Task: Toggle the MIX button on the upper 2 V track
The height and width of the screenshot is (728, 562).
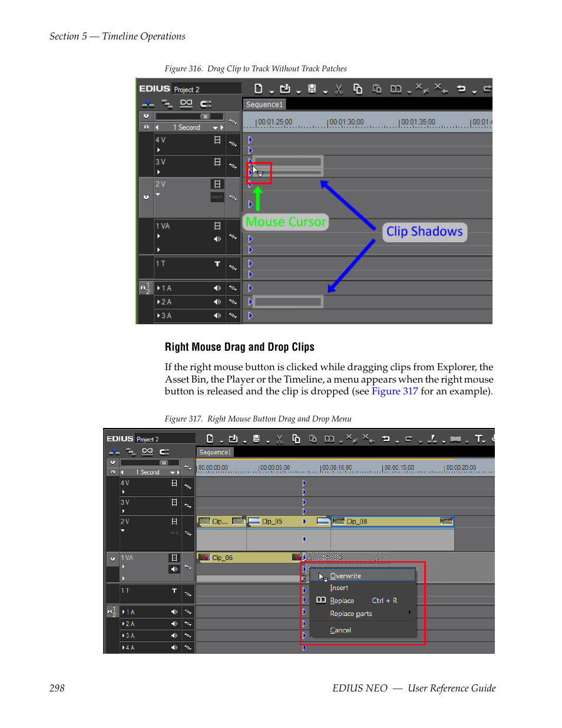Action: (217, 197)
